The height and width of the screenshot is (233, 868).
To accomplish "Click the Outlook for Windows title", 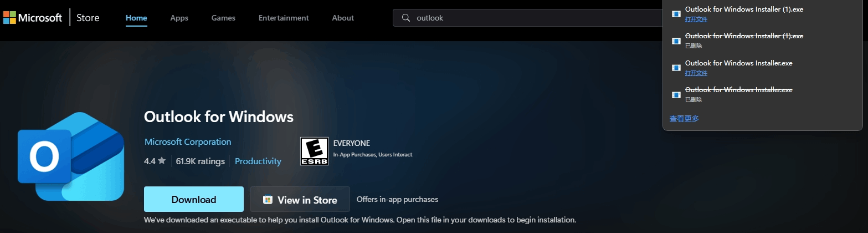I will [x=218, y=117].
